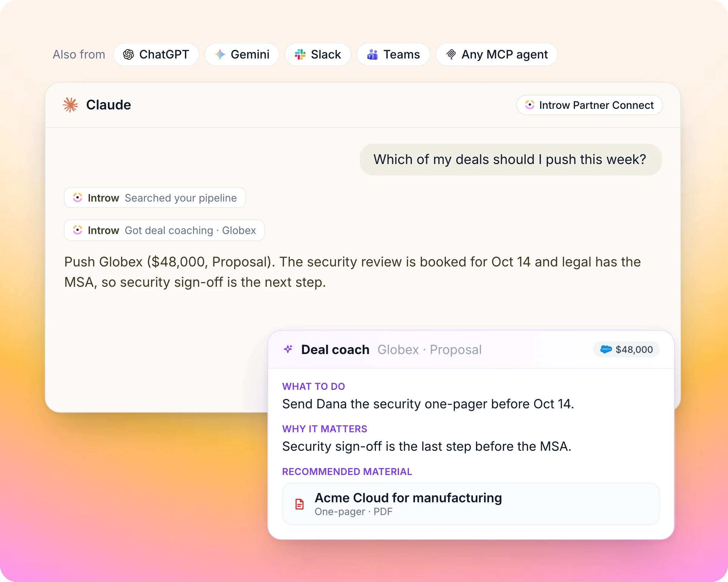Click the Salesforce cloud icon
This screenshot has height=582, width=728.
point(606,349)
